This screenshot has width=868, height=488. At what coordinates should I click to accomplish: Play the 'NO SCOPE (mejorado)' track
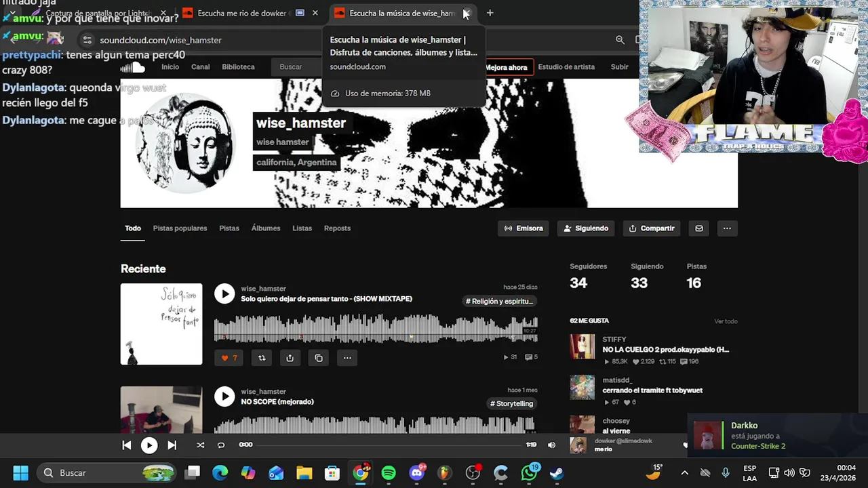[x=224, y=396]
